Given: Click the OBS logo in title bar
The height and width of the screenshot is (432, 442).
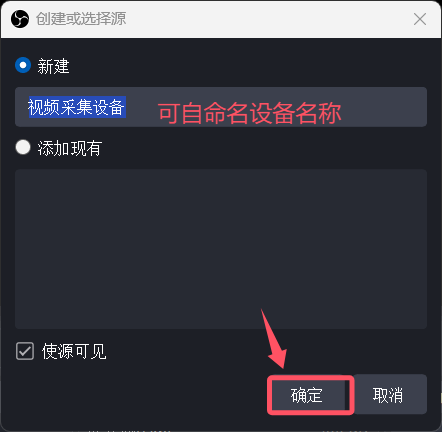Looking at the screenshot, I should 20,19.
